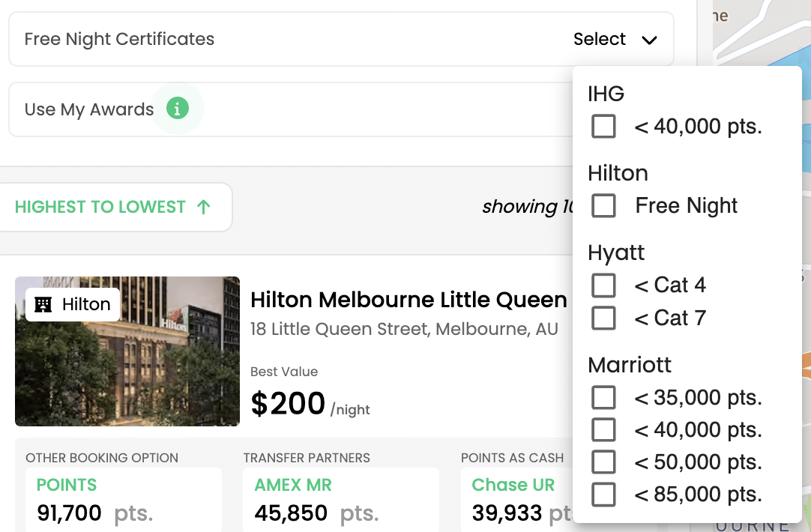The image size is (811, 532).
Task: Select the Hyatt < Cat 7 checkbox
Action: coord(603,318)
